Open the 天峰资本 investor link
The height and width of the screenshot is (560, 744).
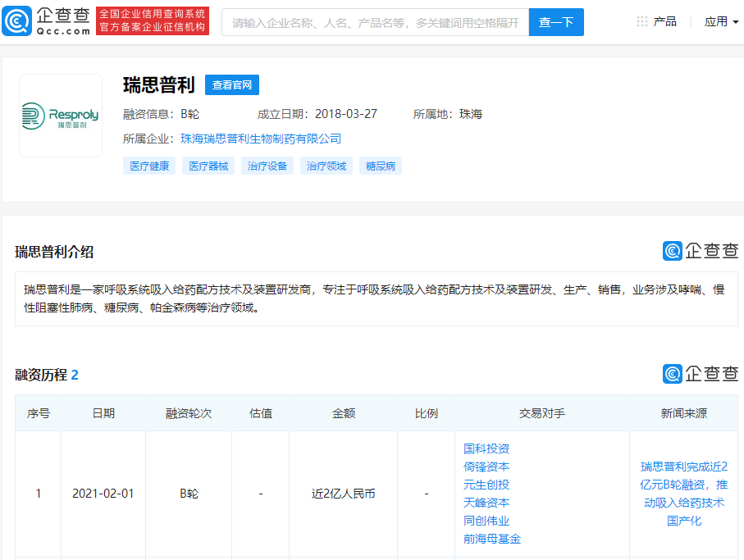pos(486,503)
